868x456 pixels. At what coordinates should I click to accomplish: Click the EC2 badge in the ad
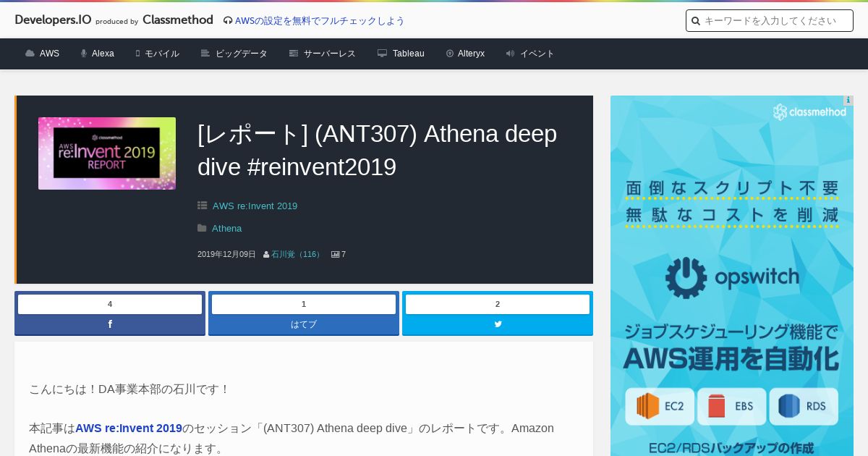(x=660, y=407)
